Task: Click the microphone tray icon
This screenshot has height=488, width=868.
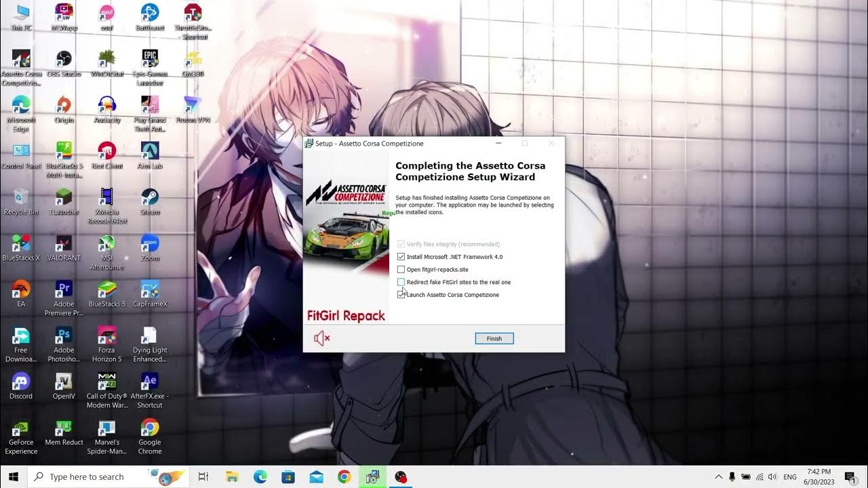Action: point(732,477)
